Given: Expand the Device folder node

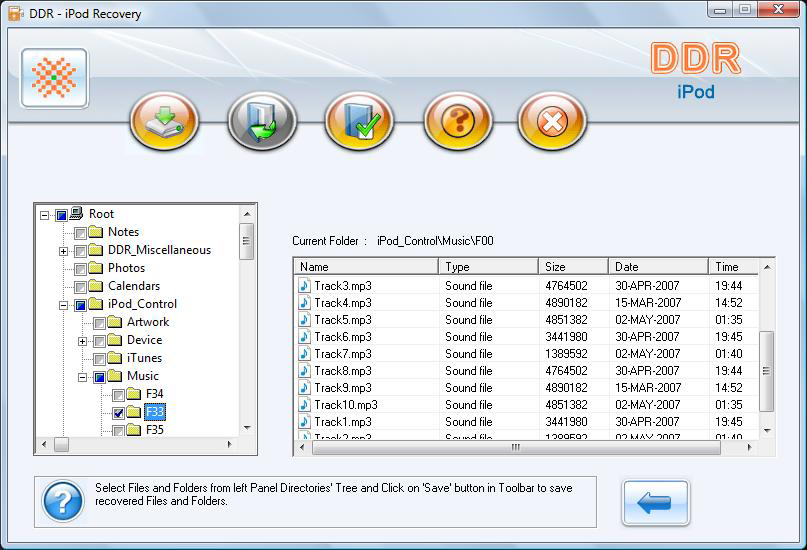Looking at the screenshot, I should tap(82, 341).
